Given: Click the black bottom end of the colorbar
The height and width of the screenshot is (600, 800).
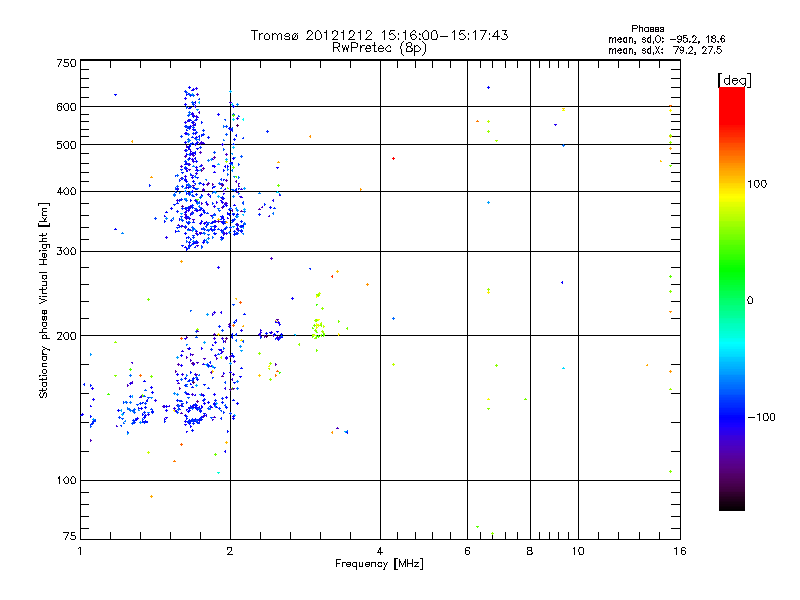Looking at the screenshot, I should (x=732, y=505).
